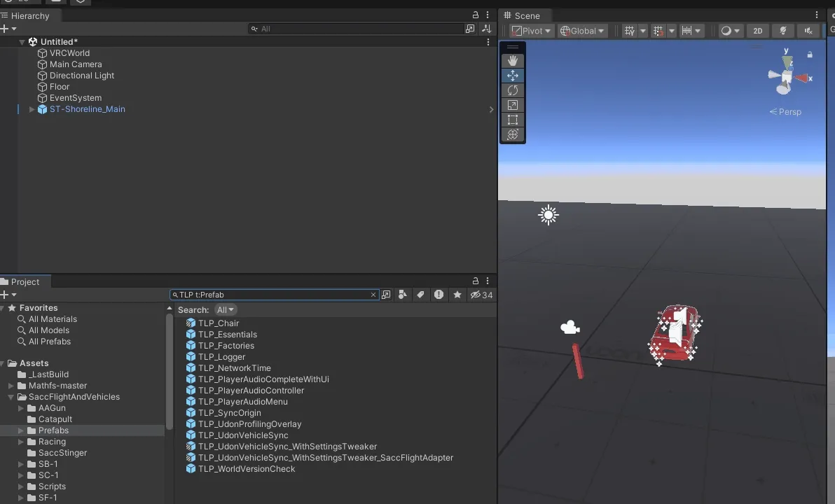
Task: Click the Save Search star icon
Action: click(457, 295)
